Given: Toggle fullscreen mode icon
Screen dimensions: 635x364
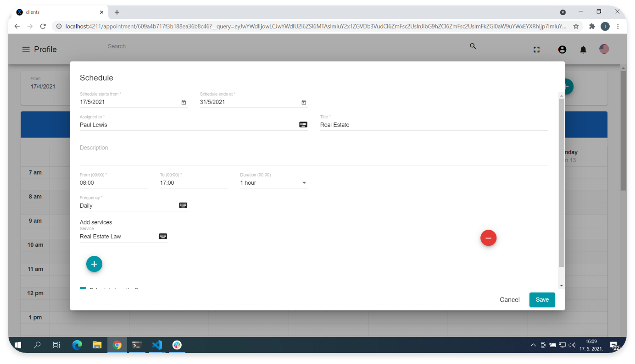Looking at the screenshot, I should point(536,50).
